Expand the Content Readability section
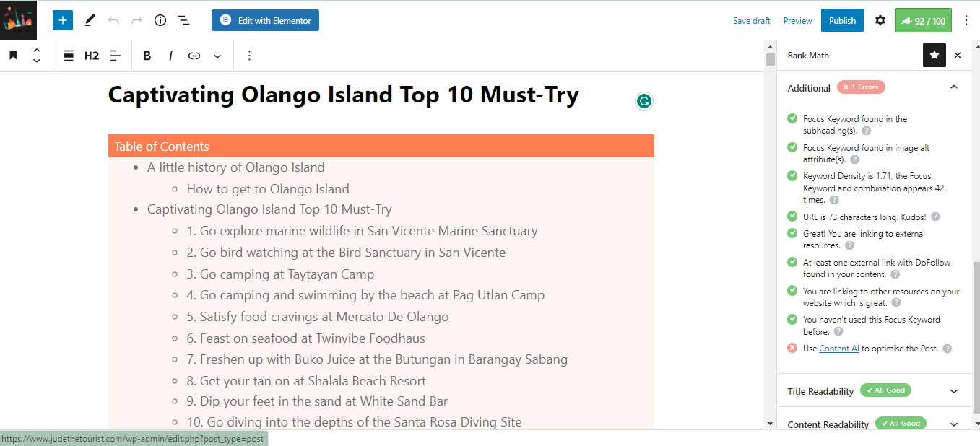980x446 pixels. [954, 424]
